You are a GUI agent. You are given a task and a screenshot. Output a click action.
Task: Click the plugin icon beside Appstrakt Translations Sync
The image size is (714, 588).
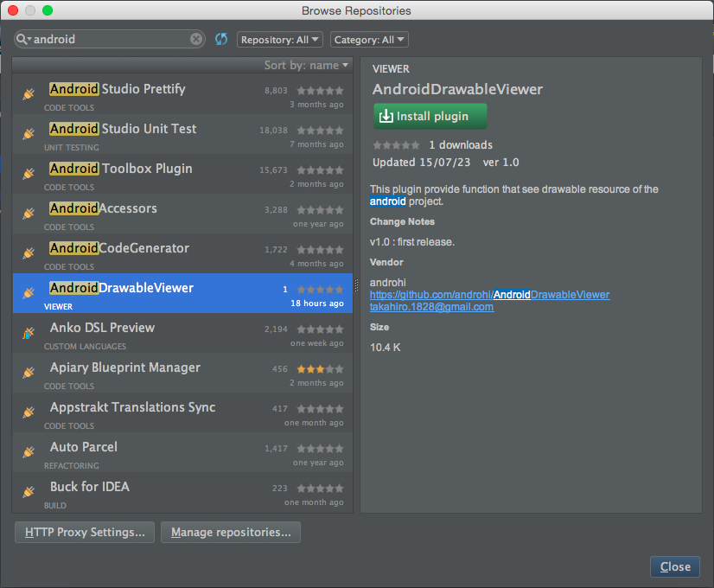(29, 412)
